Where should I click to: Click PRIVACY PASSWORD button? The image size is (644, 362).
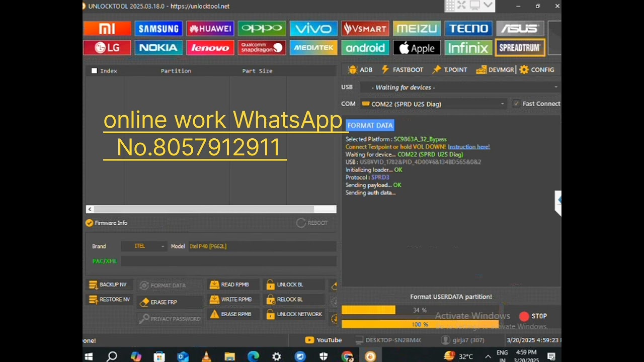coord(170,319)
